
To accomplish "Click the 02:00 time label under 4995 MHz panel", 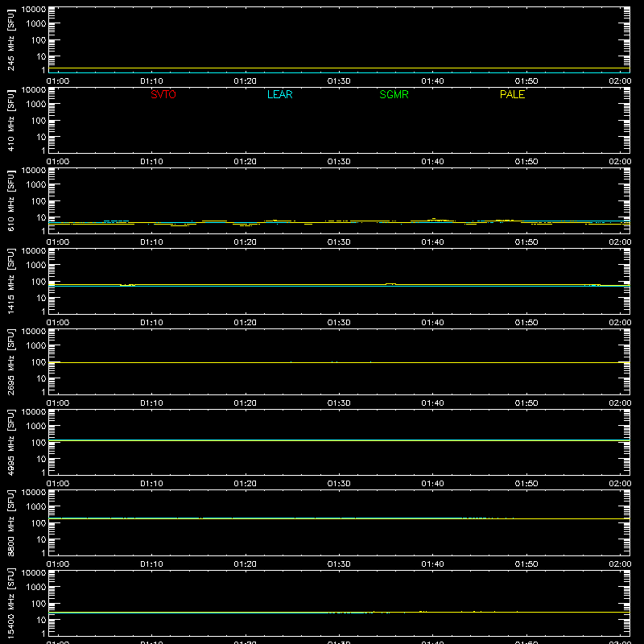I will (620, 484).
